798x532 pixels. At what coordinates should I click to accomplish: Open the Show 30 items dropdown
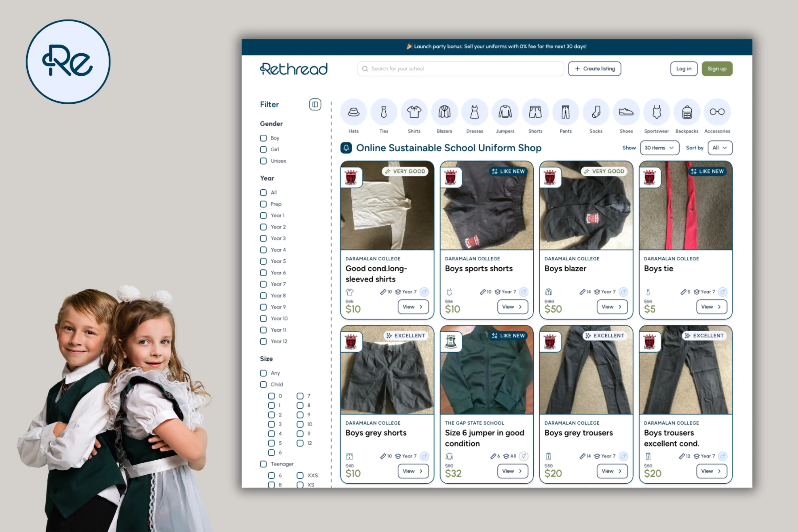[660, 148]
